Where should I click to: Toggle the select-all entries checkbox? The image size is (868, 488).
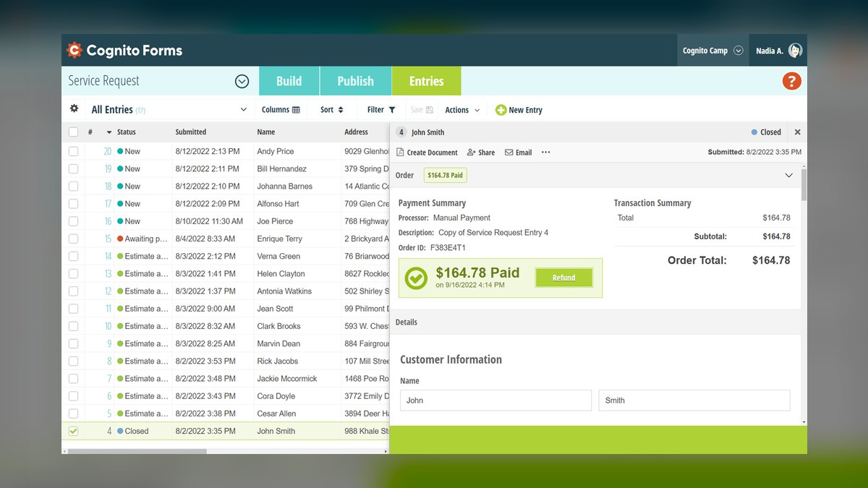[73, 132]
